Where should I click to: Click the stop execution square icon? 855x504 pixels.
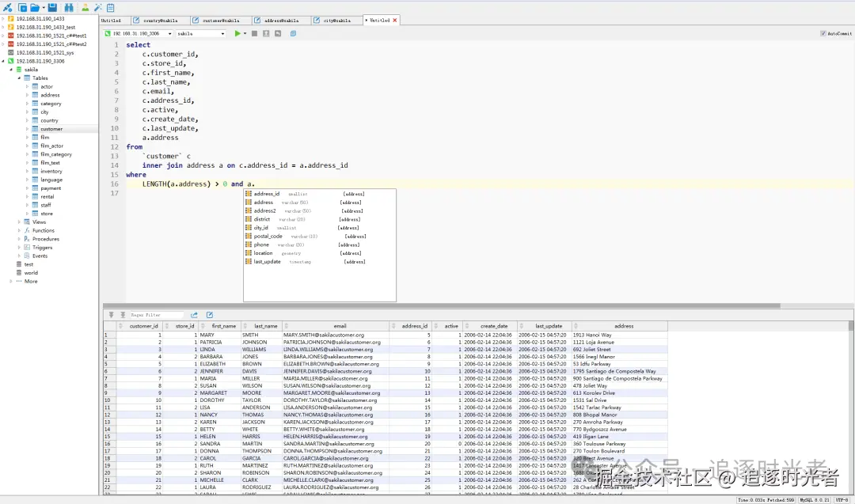point(254,34)
